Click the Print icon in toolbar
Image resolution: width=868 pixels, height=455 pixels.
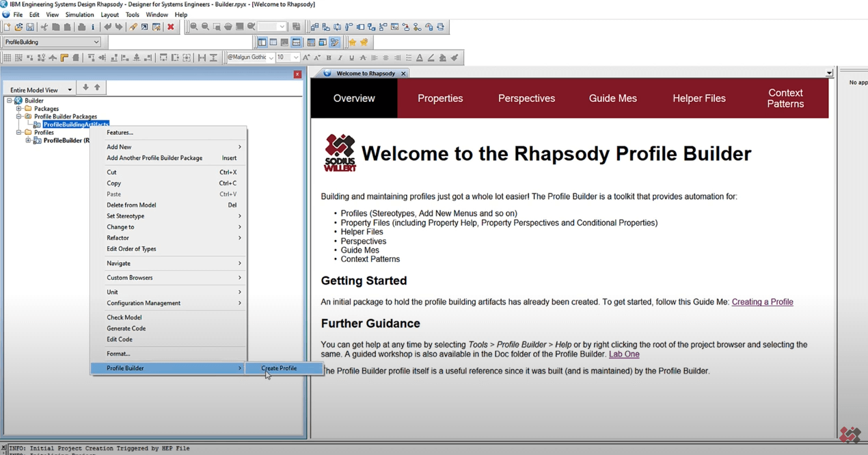pos(81,27)
